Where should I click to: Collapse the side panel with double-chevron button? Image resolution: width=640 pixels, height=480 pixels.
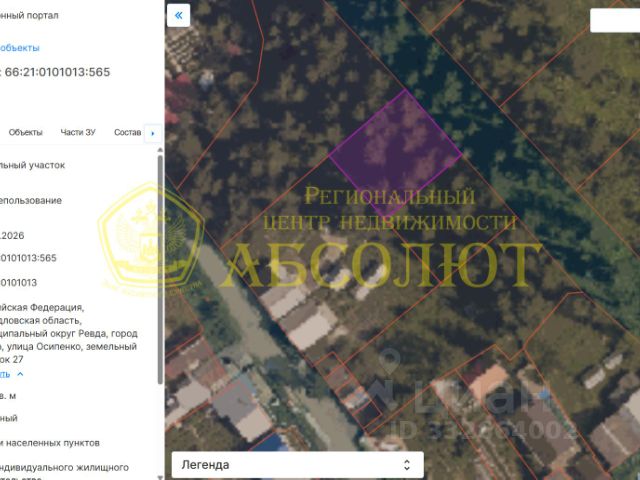[x=178, y=16]
